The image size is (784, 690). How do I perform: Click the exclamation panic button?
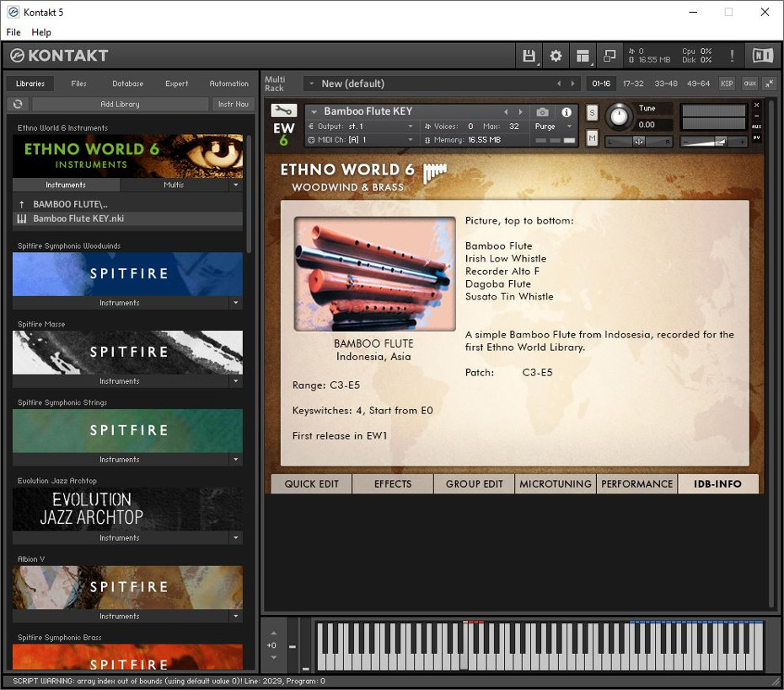coord(732,56)
